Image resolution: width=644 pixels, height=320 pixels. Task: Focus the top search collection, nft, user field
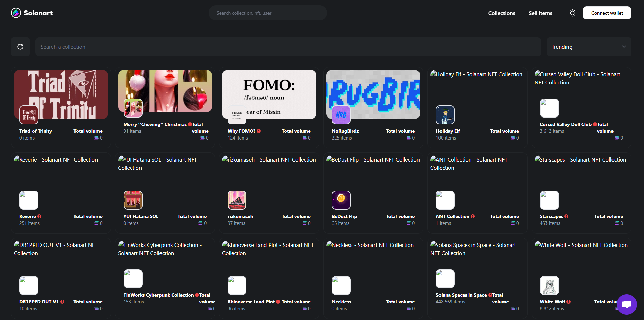[x=267, y=13]
